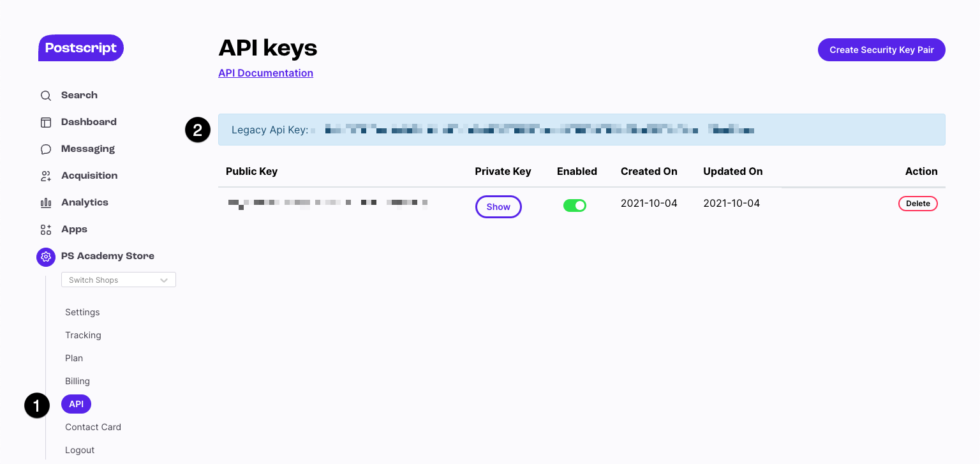Select the Plan menu item
This screenshot has height=464, width=980.
click(x=74, y=358)
